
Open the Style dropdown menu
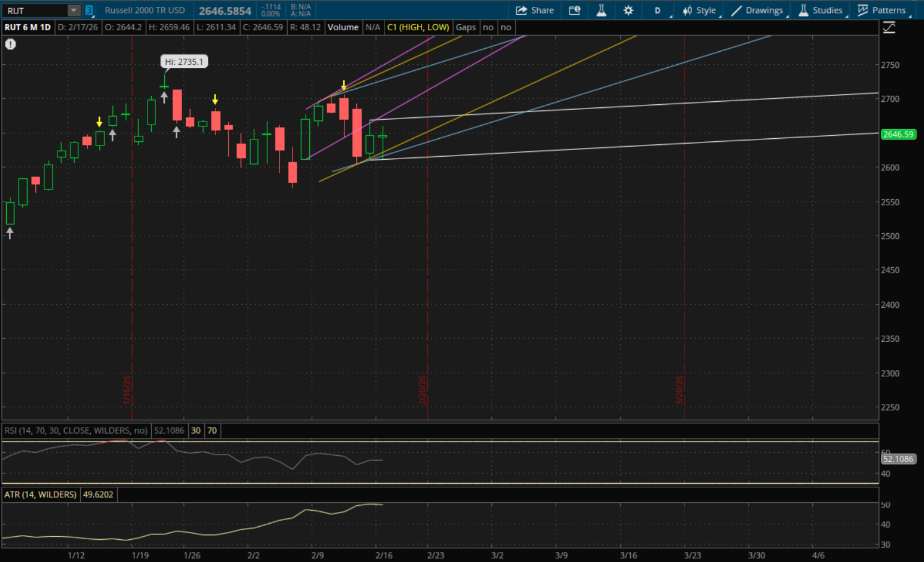(x=700, y=10)
